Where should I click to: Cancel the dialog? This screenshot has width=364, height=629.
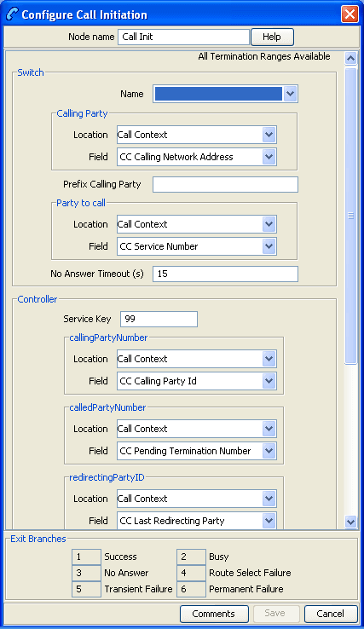point(330,614)
